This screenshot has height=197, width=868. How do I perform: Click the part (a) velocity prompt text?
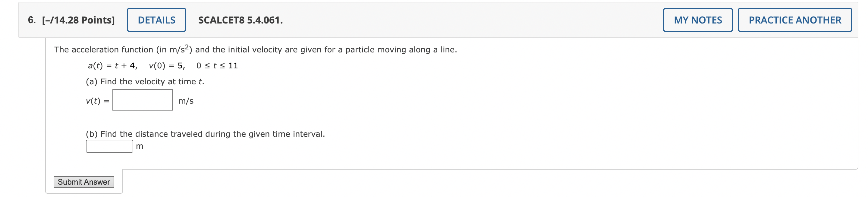[145, 82]
